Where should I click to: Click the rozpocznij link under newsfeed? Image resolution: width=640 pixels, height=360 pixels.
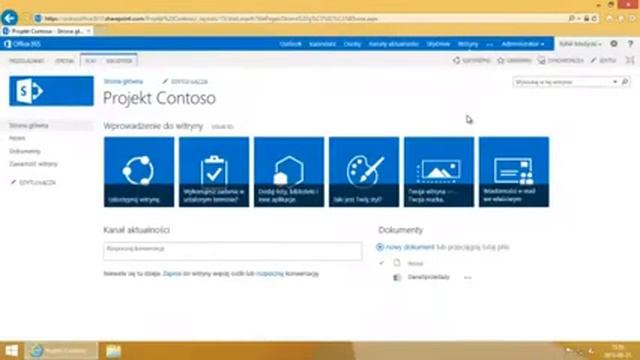[270, 273]
